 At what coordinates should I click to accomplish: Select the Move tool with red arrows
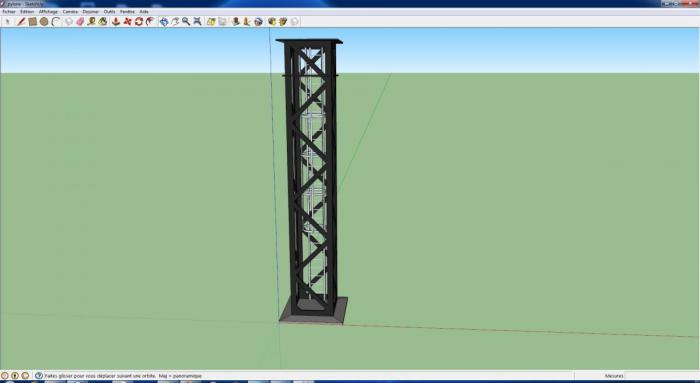pos(128,21)
